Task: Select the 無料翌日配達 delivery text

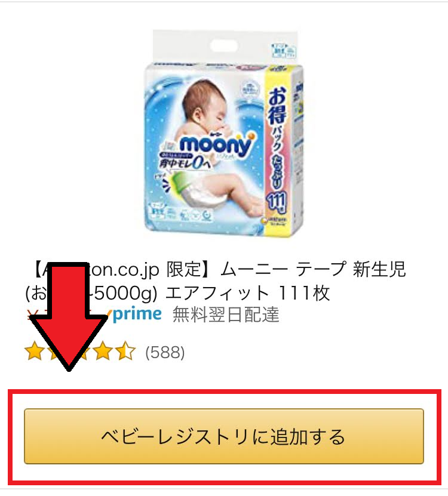Action: [x=226, y=315]
